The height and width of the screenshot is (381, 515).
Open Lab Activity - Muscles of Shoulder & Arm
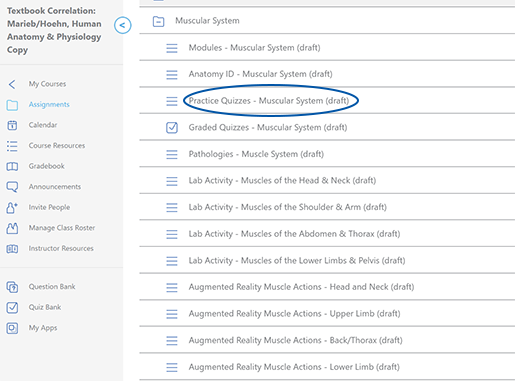(x=287, y=207)
